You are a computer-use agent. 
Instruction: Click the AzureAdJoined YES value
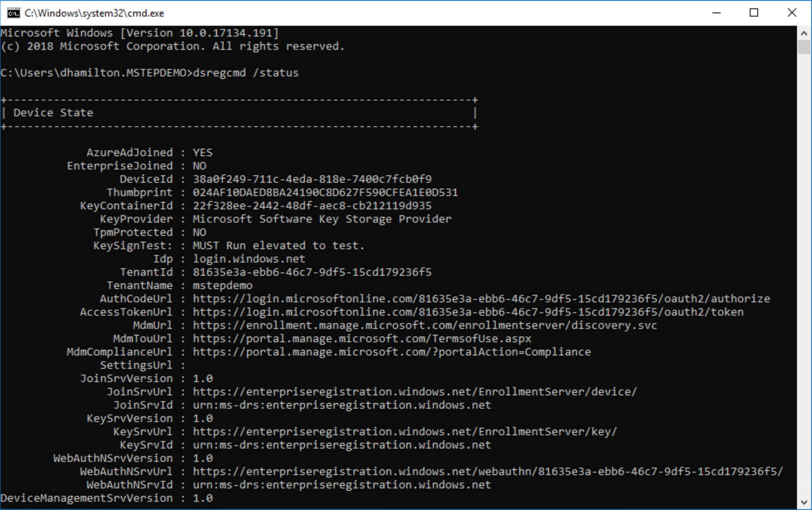pos(202,152)
